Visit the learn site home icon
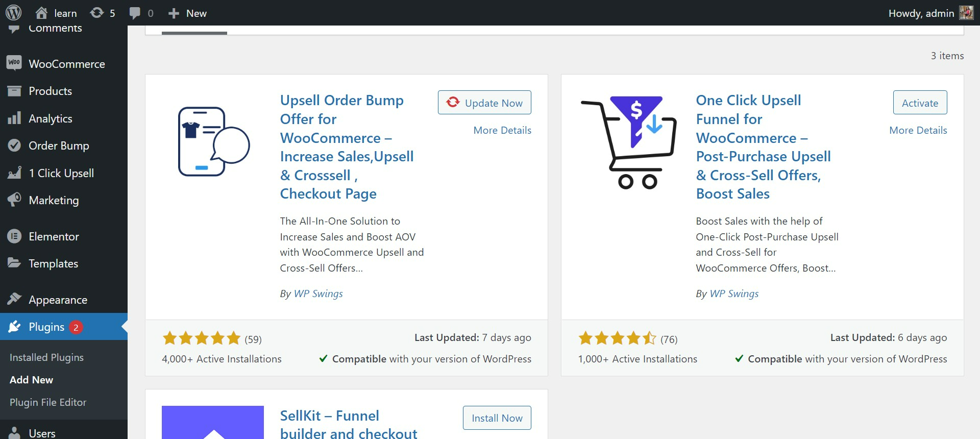This screenshot has height=439, width=980. click(x=41, y=13)
